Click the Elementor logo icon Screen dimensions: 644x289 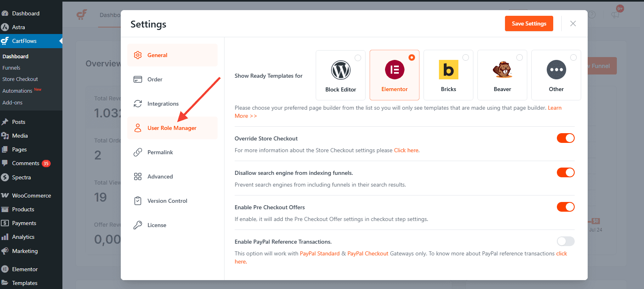(x=395, y=70)
